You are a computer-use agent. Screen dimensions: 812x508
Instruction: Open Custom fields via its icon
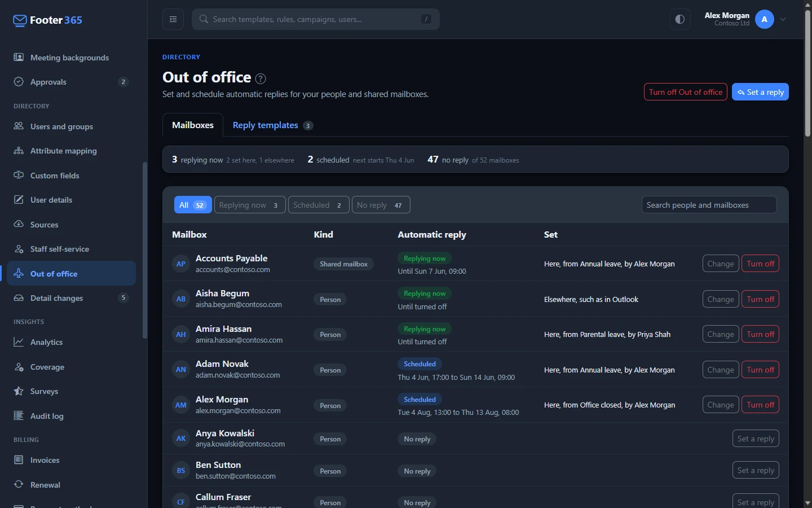(19, 176)
